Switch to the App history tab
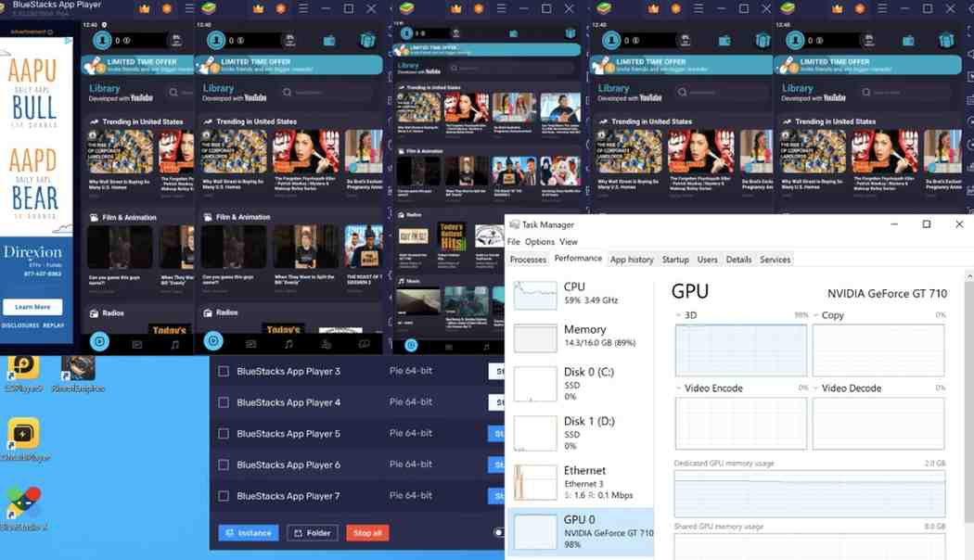The width and height of the screenshot is (974, 560). pyautogui.click(x=632, y=260)
